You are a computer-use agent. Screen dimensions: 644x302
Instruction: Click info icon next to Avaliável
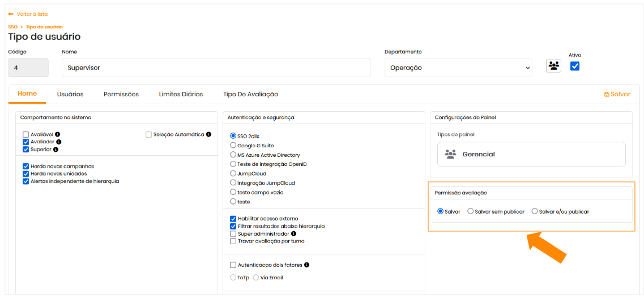pos(58,134)
